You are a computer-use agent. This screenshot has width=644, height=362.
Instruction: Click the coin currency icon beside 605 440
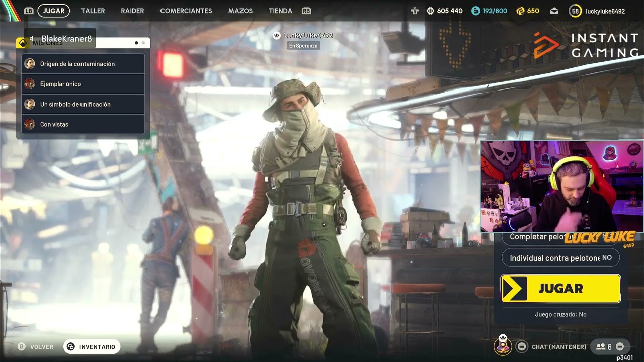click(x=431, y=11)
